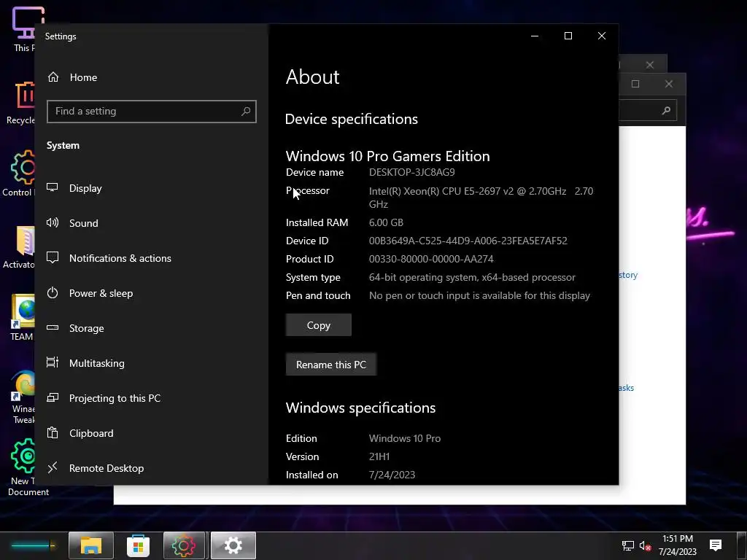Screen dimensions: 747x560
Task: Click the Sound speaker icon
Action: coord(53,222)
